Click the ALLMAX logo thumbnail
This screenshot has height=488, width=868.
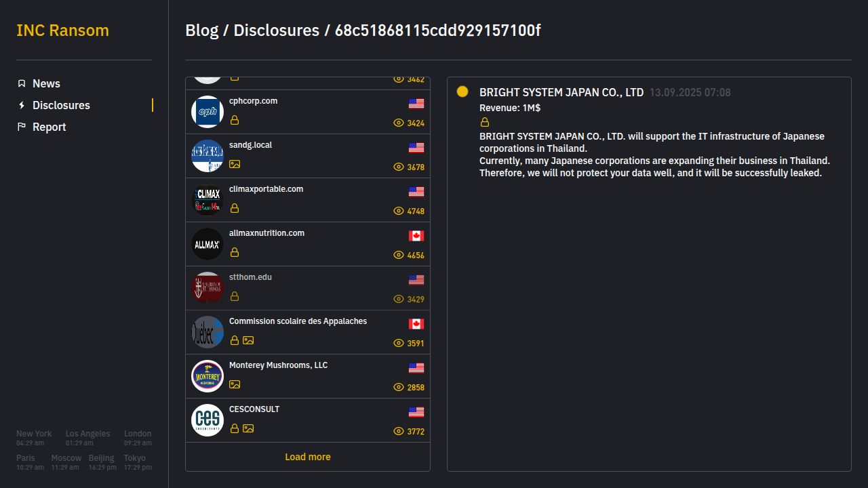coord(208,244)
